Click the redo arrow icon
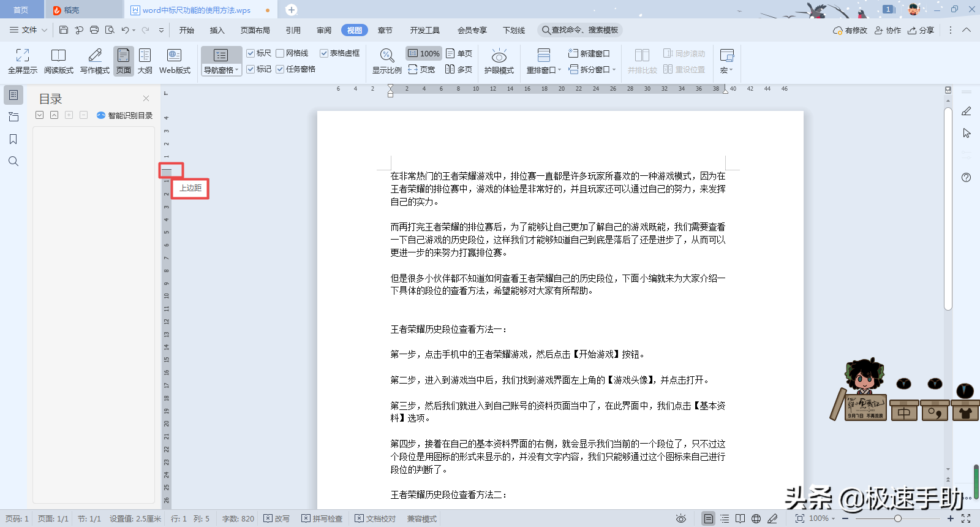Viewport: 980px width, 527px height. coord(146,30)
